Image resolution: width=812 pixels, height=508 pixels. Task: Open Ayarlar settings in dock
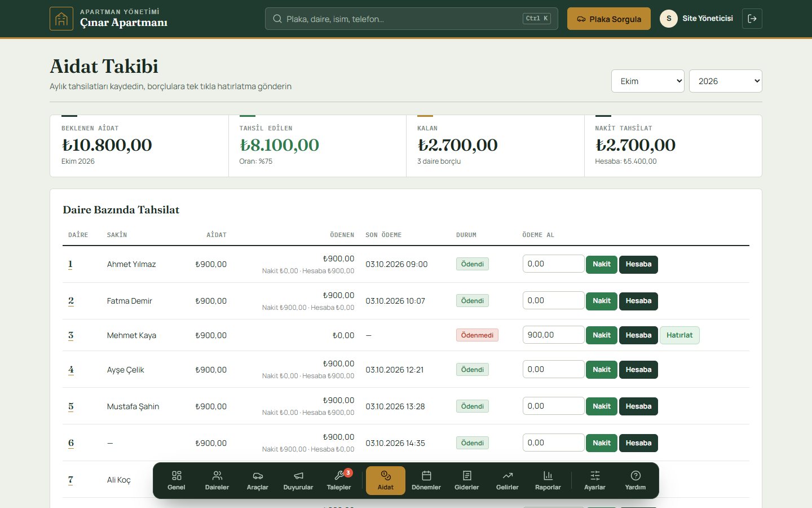[595, 480]
